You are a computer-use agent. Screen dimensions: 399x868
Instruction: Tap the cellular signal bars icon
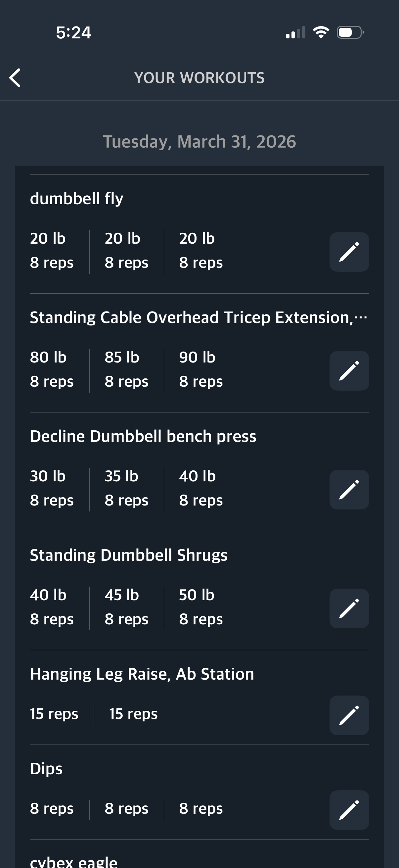point(296,33)
